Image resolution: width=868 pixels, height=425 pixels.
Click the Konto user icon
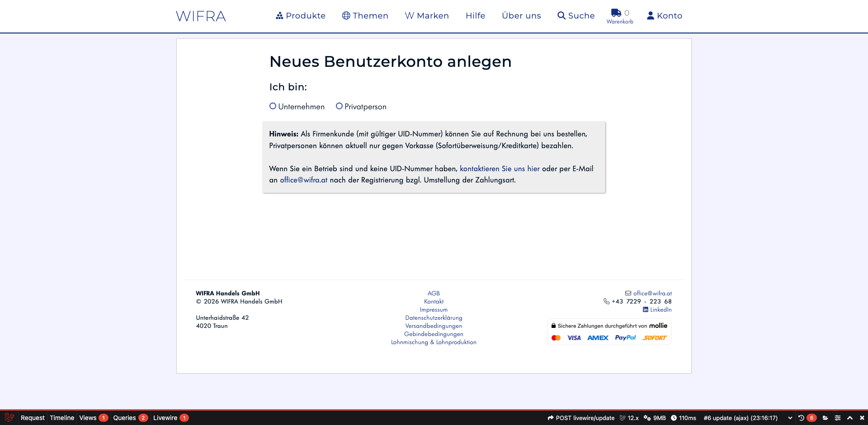coord(651,15)
